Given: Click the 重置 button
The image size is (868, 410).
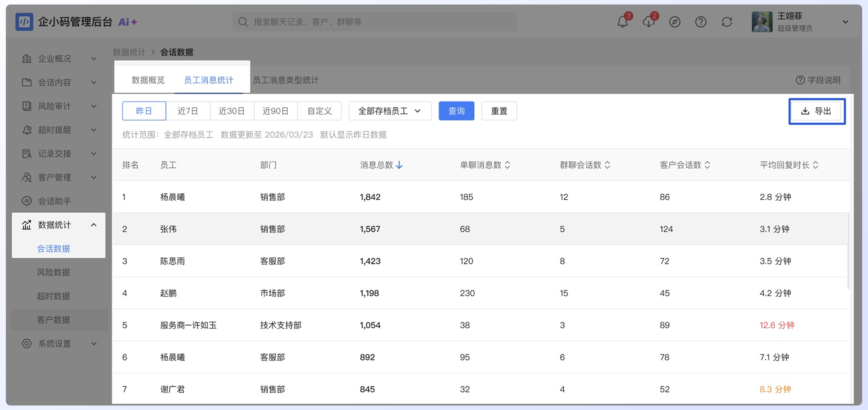Looking at the screenshot, I should [499, 111].
